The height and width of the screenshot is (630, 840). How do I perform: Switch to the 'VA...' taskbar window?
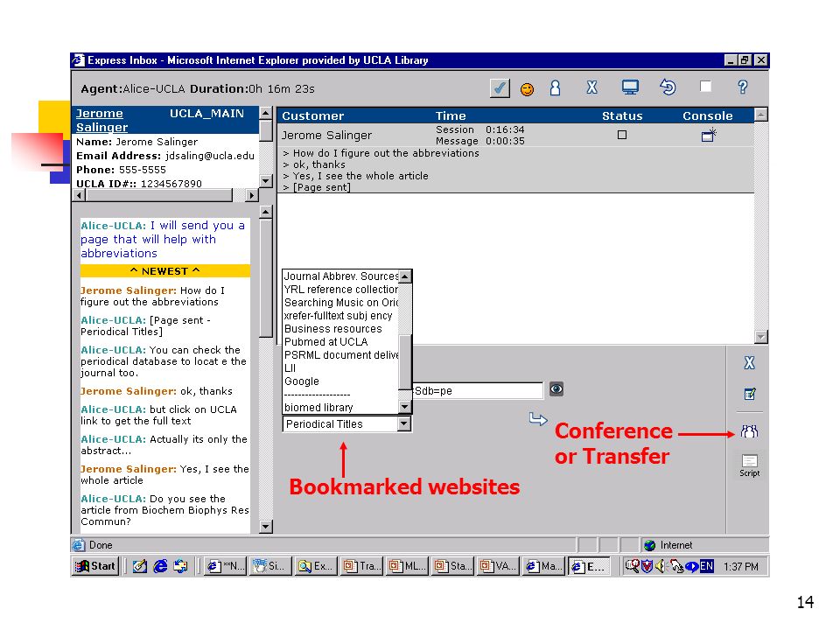tap(498, 566)
